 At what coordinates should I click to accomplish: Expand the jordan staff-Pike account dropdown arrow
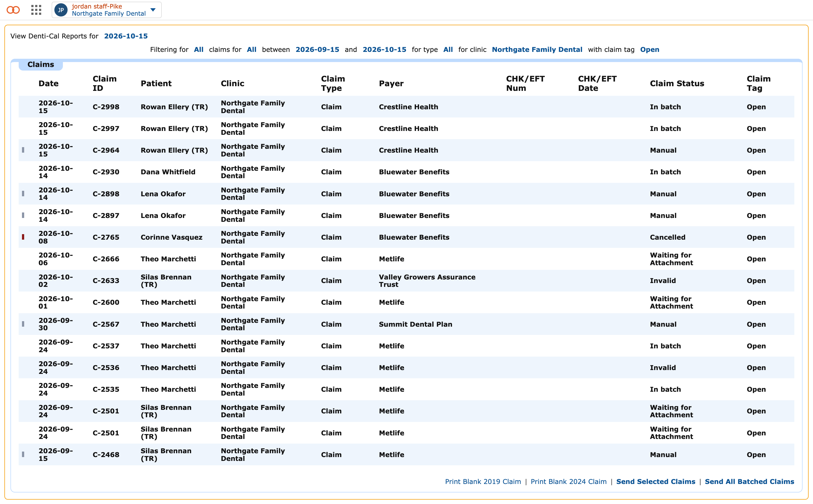(153, 10)
